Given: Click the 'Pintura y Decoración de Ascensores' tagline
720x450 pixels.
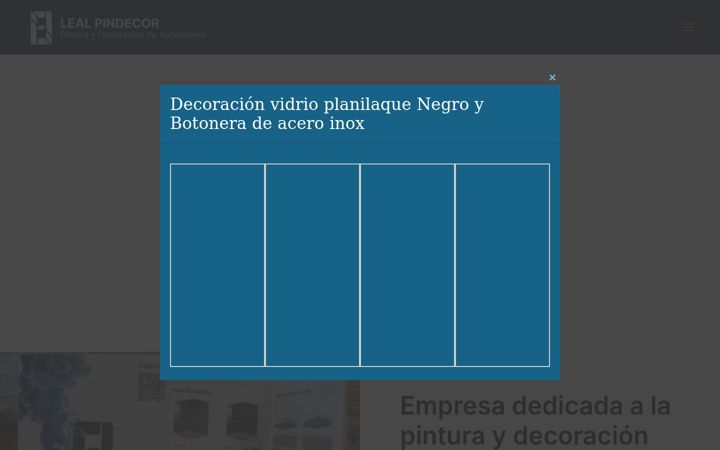Looking at the screenshot, I should pos(133,35).
